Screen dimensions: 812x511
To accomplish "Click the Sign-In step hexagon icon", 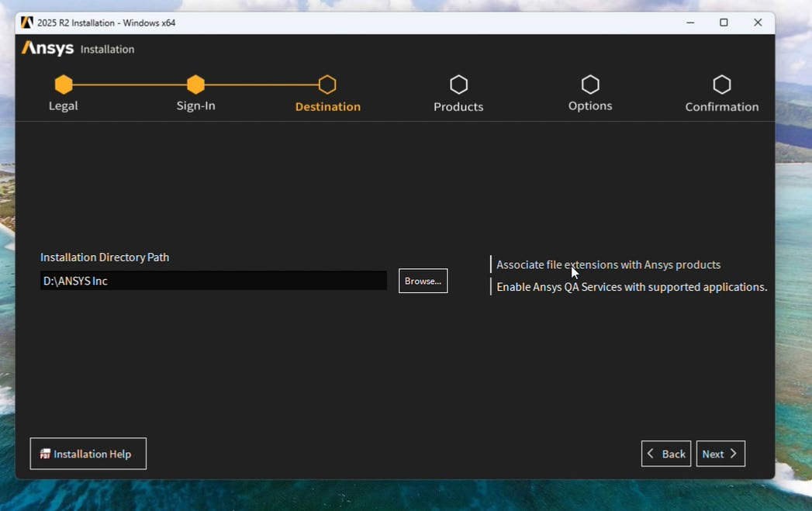I will coord(195,85).
